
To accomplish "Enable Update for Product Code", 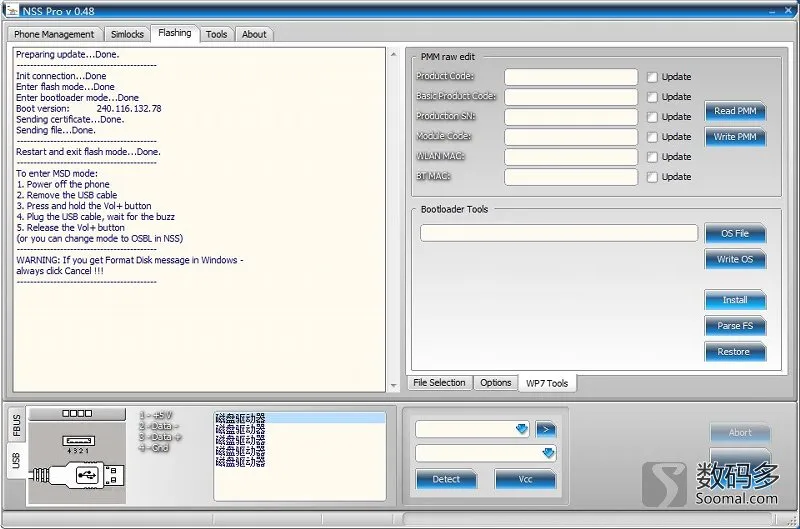I will pos(652,77).
